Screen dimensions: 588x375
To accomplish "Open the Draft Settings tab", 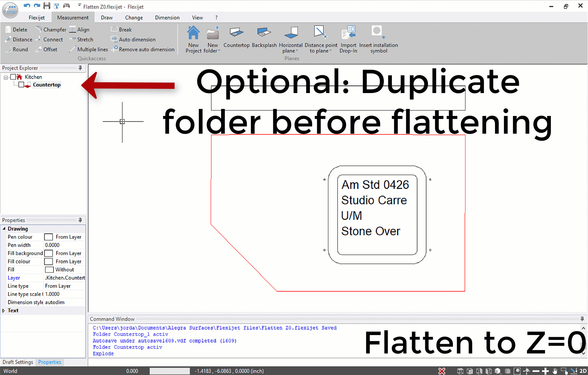I will [x=18, y=362].
